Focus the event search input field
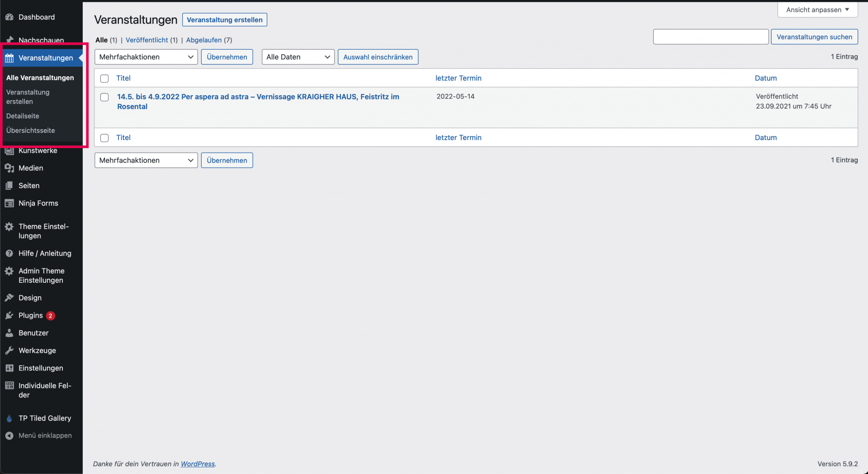 coord(710,37)
